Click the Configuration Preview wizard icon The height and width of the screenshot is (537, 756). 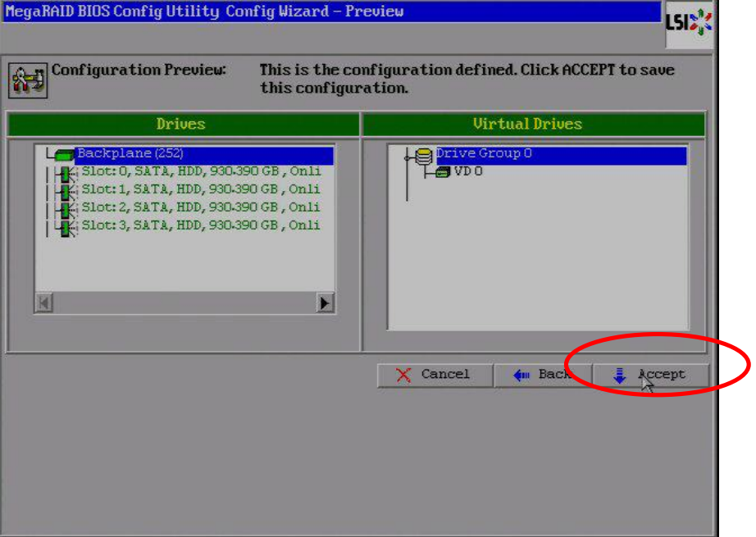pos(28,80)
